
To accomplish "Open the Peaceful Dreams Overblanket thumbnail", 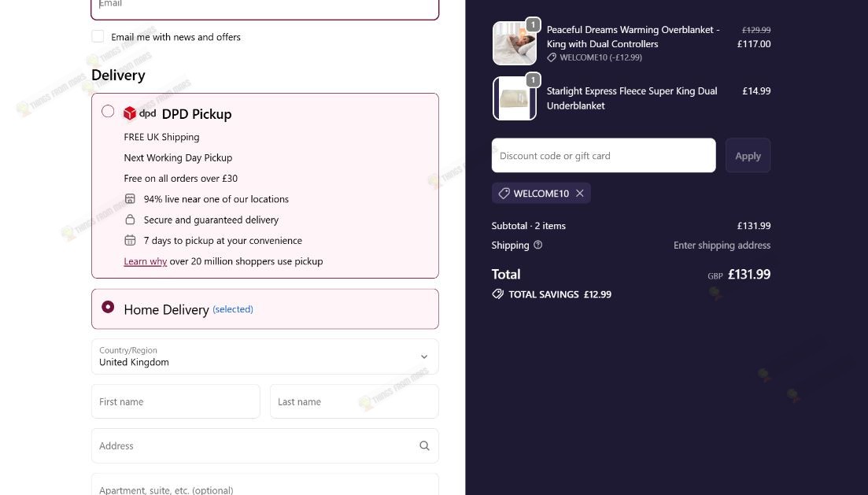I will tap(514, 43).
